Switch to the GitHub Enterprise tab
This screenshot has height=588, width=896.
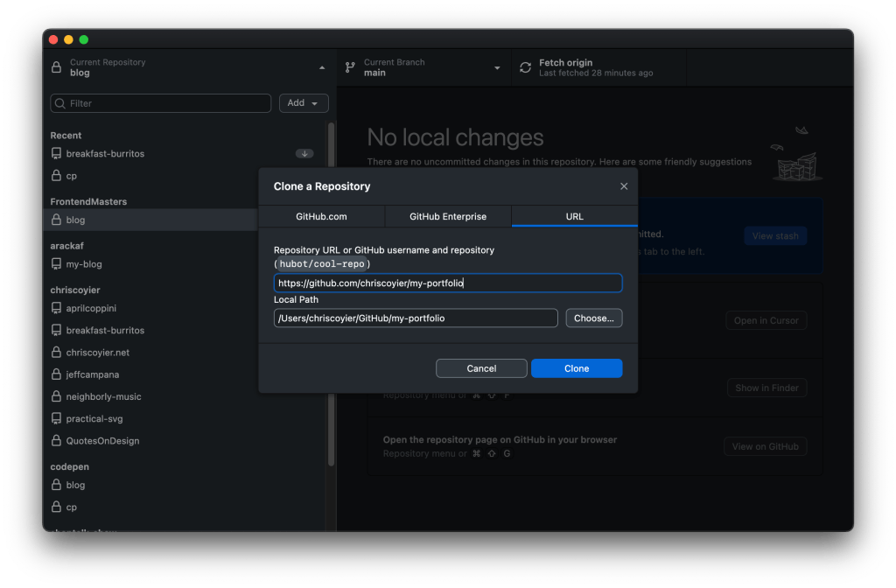[x=447, y=216]
